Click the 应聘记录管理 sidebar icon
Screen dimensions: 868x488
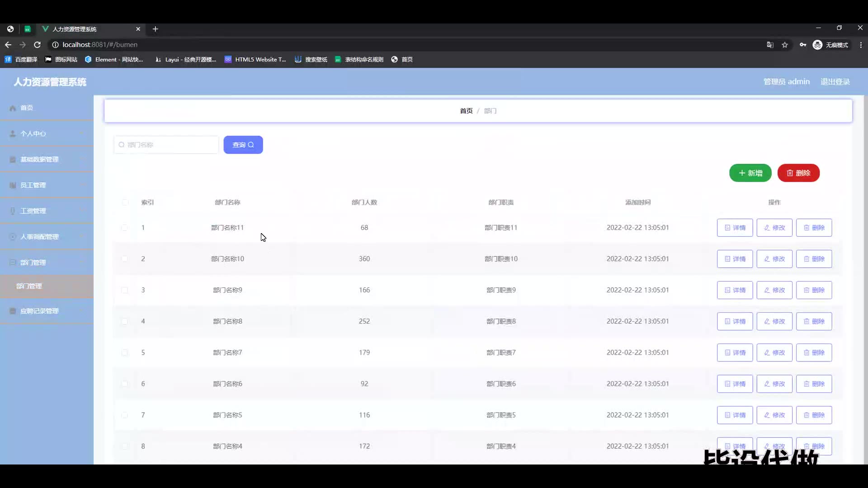(x=13, y=311)
